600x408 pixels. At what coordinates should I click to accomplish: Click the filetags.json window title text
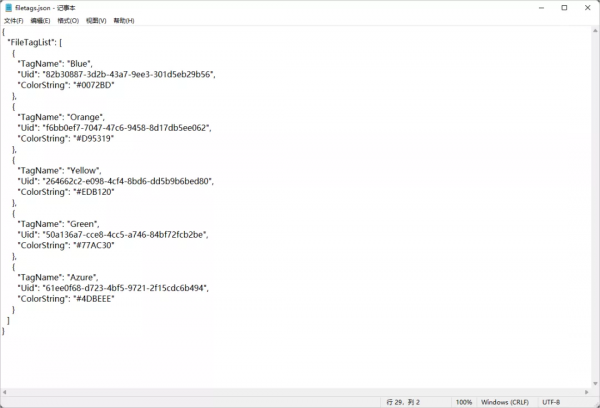coord(45,8)
